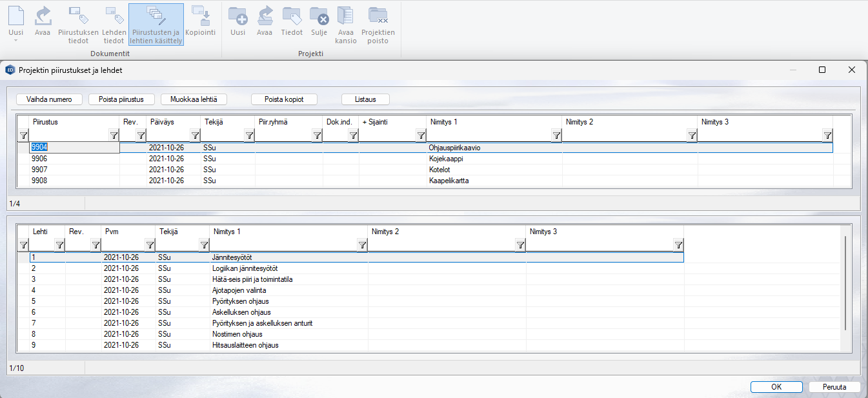This screenshot has width=868, height=398.
Task: Expand the Uusi document dropdown arrow
Action: 16,41
